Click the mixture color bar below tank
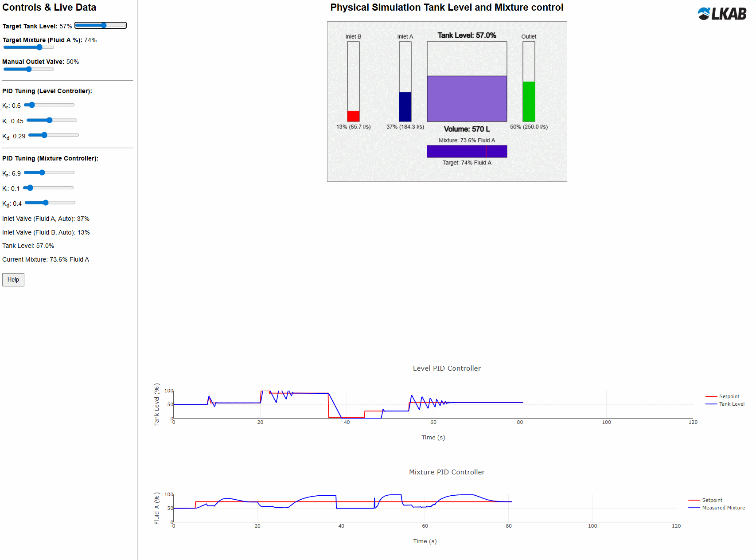756x560 pixels. 467,152
